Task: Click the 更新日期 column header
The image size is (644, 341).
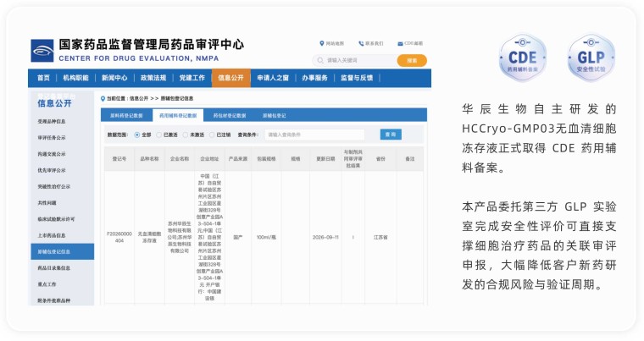Action: (x=325, y=159)
